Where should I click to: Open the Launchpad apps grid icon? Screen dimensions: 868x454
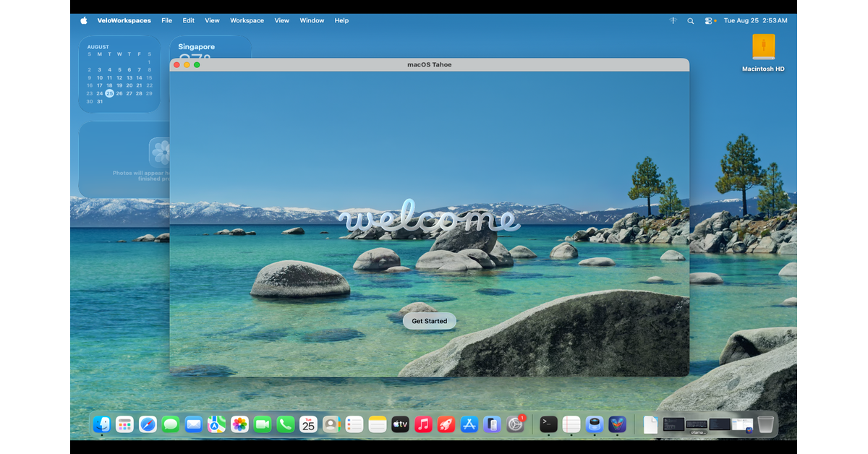pos(124,424)
